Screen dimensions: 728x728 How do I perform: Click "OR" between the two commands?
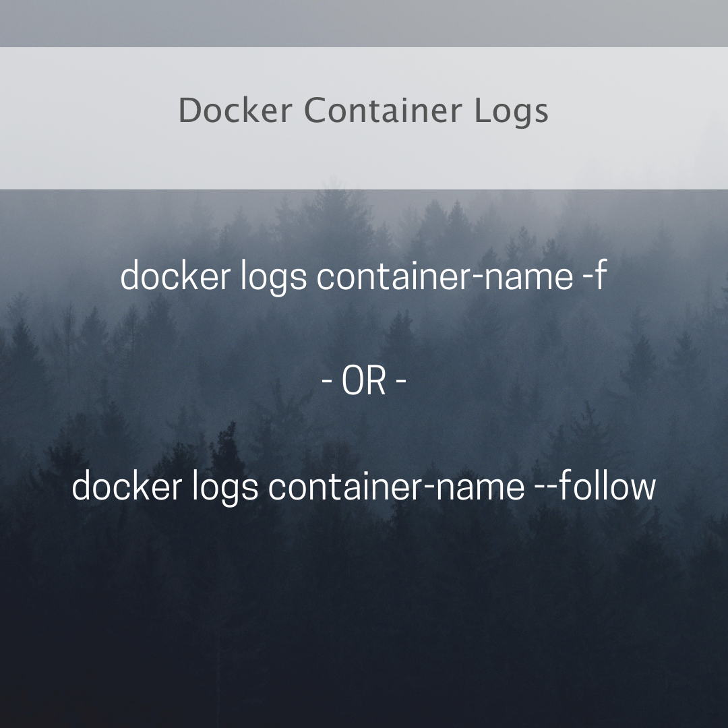(364, 381)
